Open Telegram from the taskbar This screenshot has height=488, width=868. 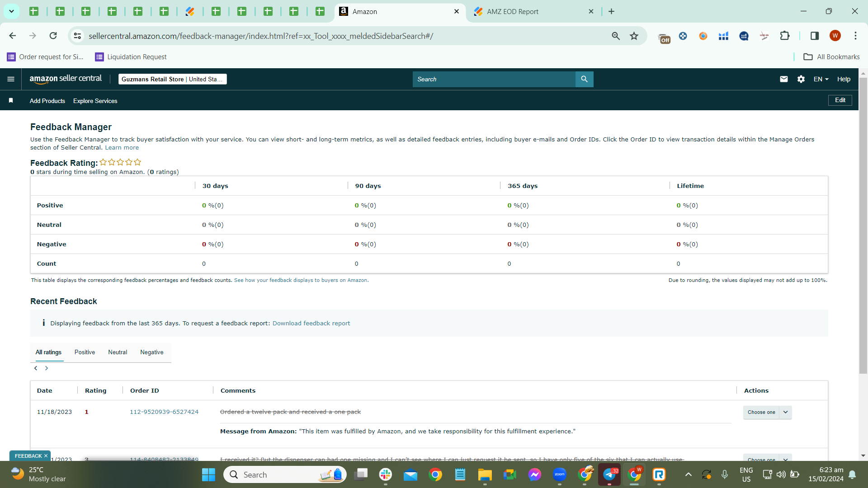click(609, 474)
